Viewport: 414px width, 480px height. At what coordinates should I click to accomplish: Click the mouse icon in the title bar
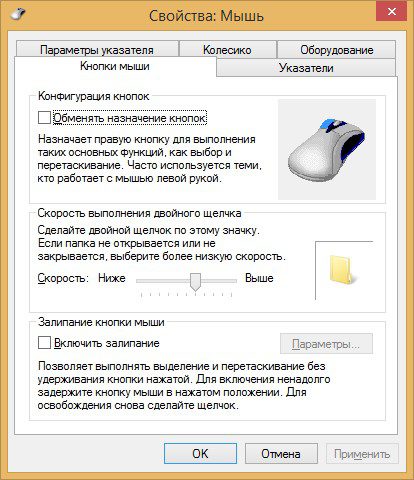point(18,14)
